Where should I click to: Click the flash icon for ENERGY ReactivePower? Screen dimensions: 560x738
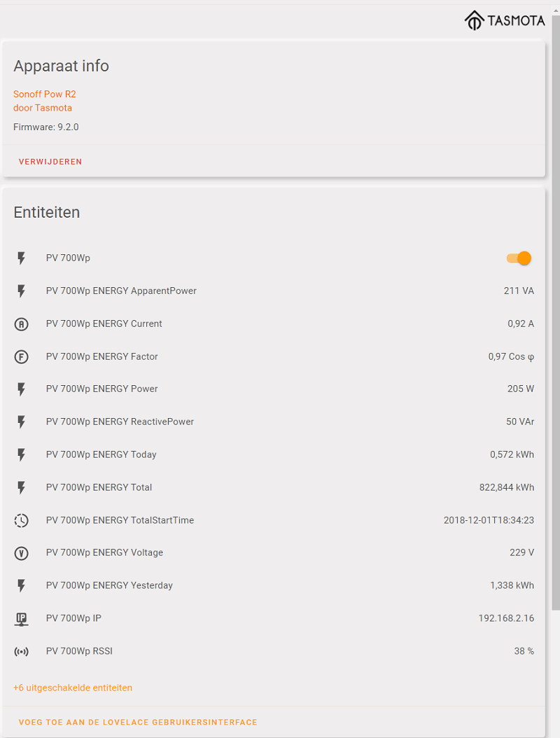pyautogui.click(x=21, y=422)
